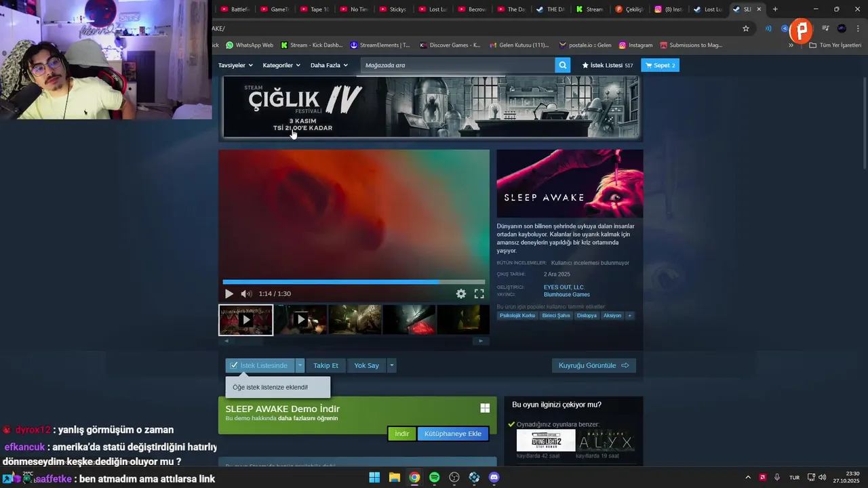Select the second video thumbnail

[x=300, y=320]
